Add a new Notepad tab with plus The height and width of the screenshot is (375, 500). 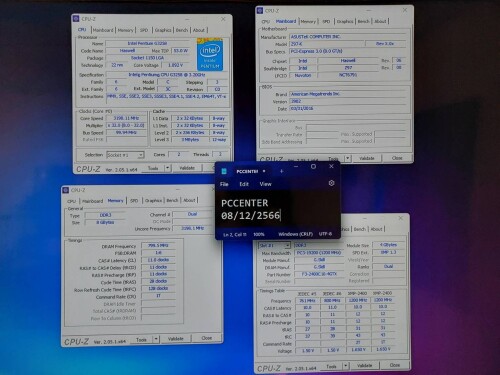coord(281,171)
